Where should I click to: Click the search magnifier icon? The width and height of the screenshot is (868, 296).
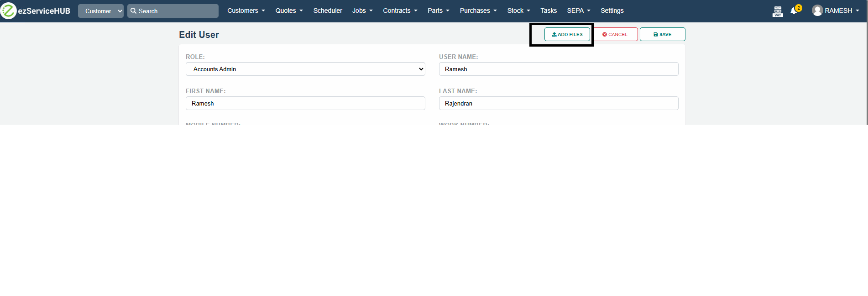[134, 11]
